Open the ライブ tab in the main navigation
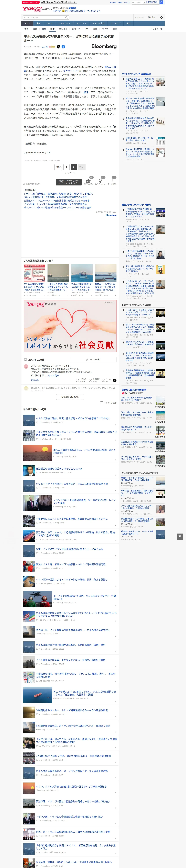This screenshot has width=186, height=868. (x=49, y=24)
